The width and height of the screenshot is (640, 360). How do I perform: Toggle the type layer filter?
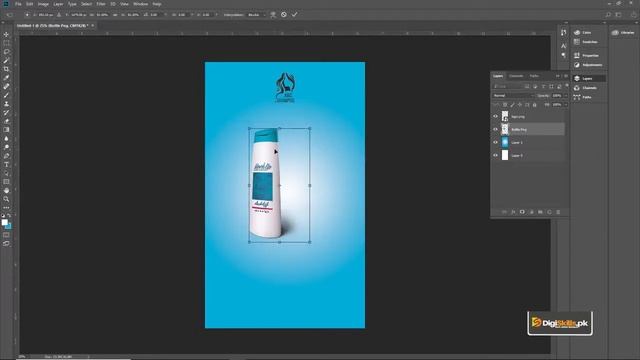pos(543,87)
